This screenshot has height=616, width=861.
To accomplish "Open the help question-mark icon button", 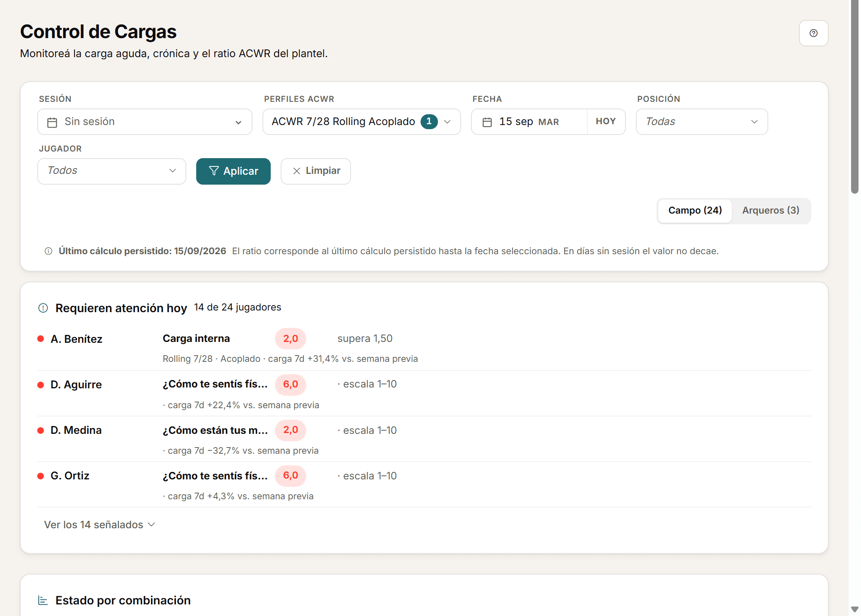I will coord(813,33).
